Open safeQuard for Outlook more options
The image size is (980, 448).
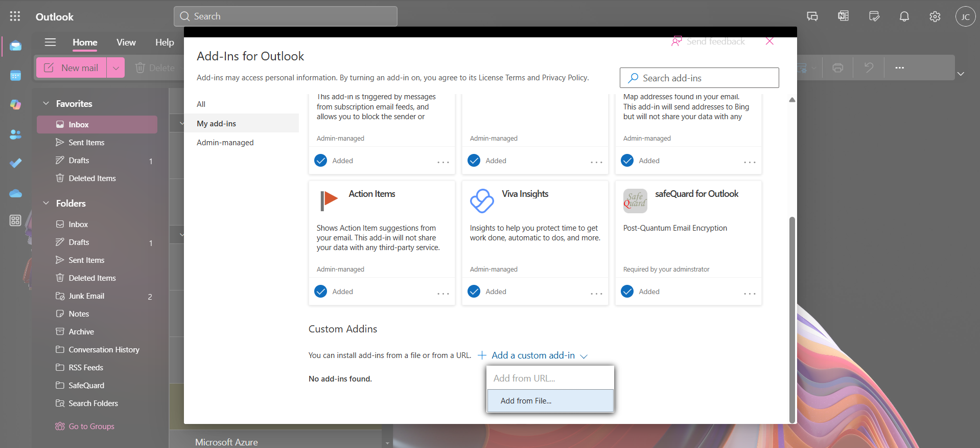750,294
